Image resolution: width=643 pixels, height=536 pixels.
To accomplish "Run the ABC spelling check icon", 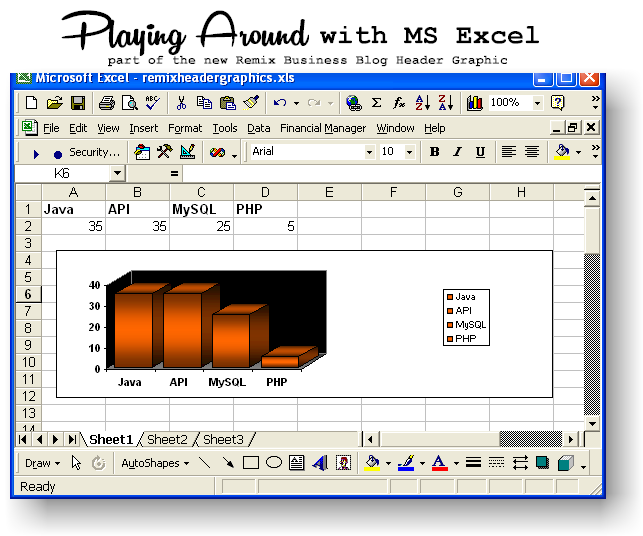I will coord(153,103).
